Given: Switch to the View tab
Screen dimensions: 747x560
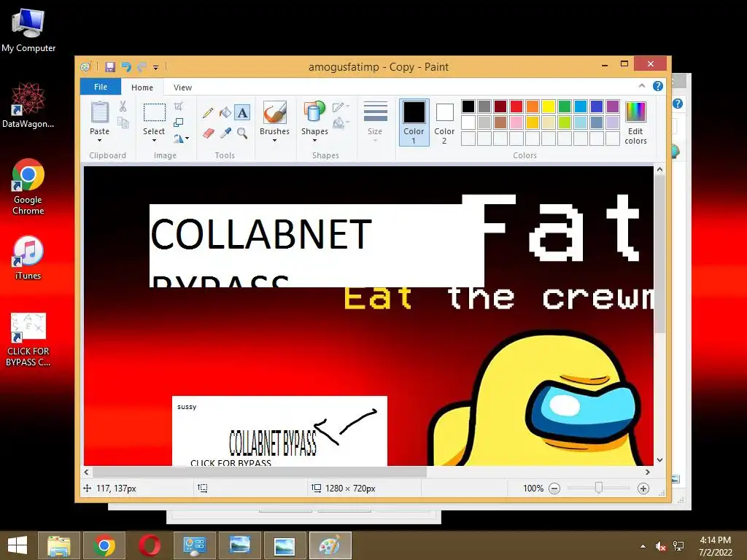Looking at the screenshot, I should [182, 87].
